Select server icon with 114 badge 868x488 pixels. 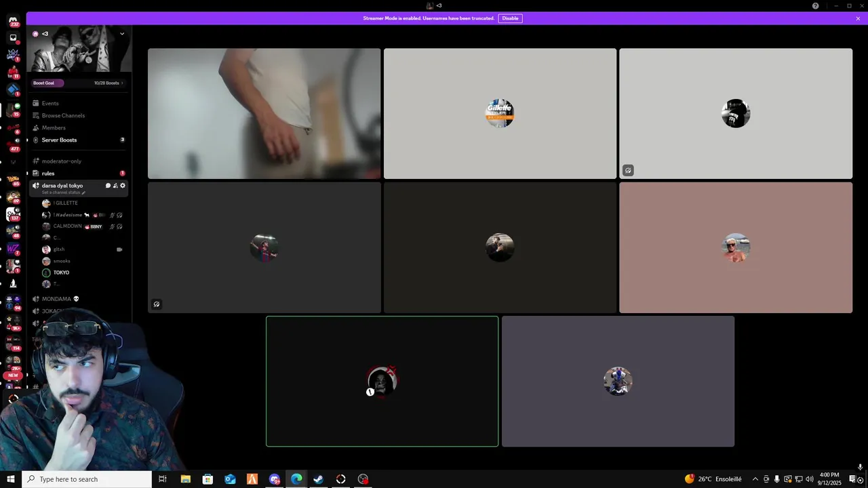[13, 343]
